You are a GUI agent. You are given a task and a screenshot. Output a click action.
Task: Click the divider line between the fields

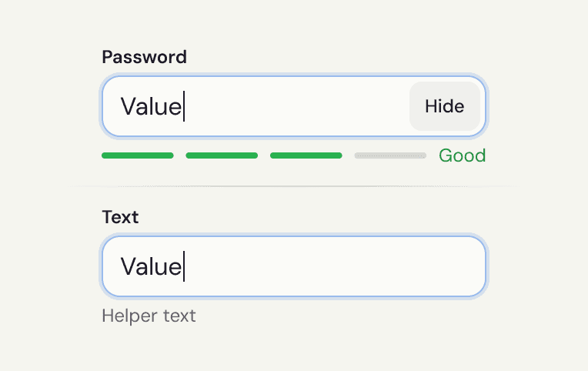(x=294, y=186)
